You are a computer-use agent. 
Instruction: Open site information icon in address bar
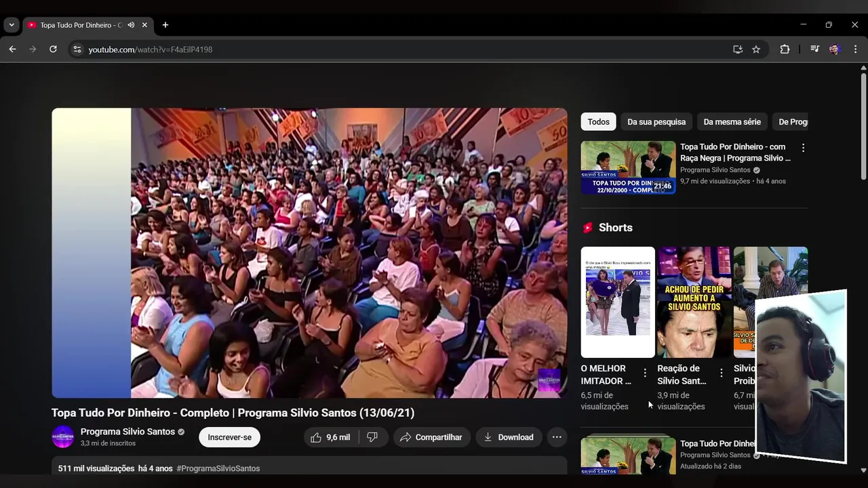(77, 49)
